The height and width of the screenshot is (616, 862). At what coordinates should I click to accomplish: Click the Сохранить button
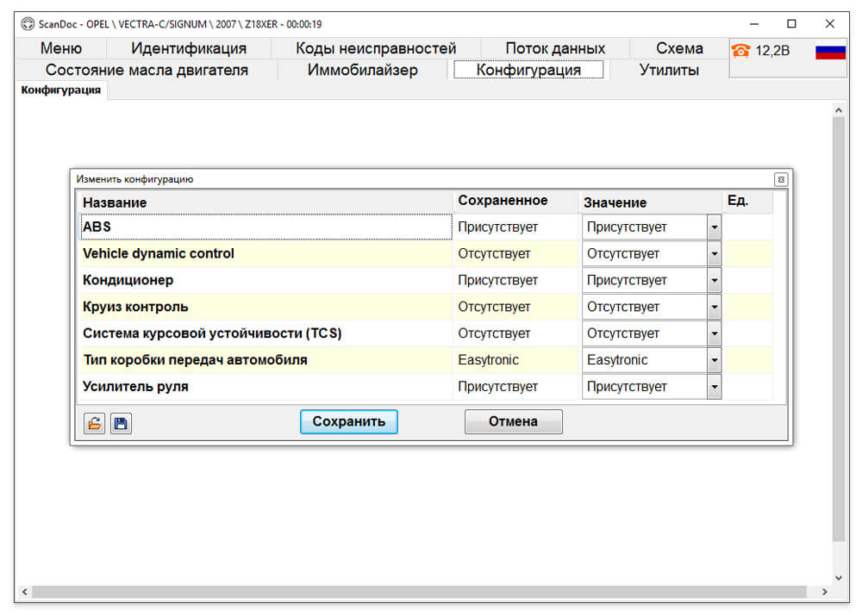pos(348,421)
